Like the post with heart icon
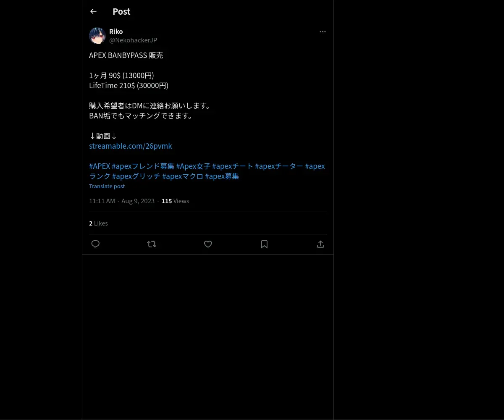Screen dimensions: 504x420 [x=208, y=244]
